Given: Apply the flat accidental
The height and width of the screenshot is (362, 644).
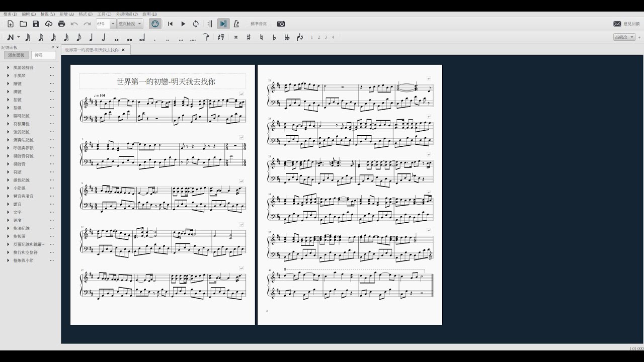Looking at the screenshot, I should tap(274, 37).
